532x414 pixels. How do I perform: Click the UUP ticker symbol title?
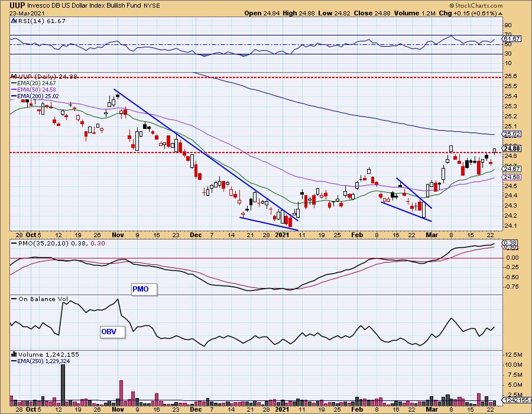pos(17,5)
